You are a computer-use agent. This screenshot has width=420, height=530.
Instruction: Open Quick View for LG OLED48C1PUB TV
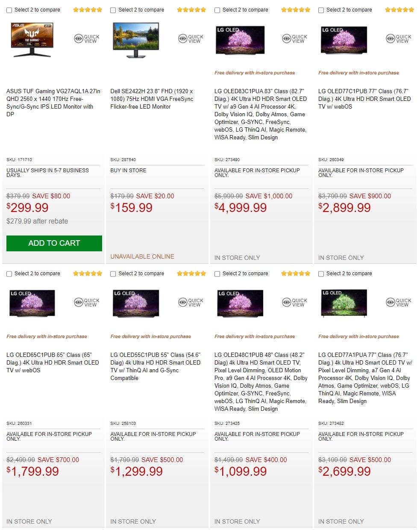click(295, 303)
